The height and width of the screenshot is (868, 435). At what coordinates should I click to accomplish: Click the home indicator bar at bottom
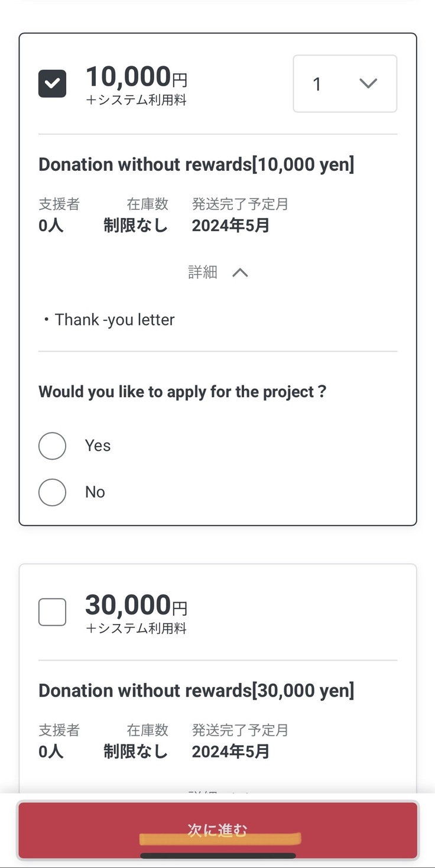click(218, 856)
